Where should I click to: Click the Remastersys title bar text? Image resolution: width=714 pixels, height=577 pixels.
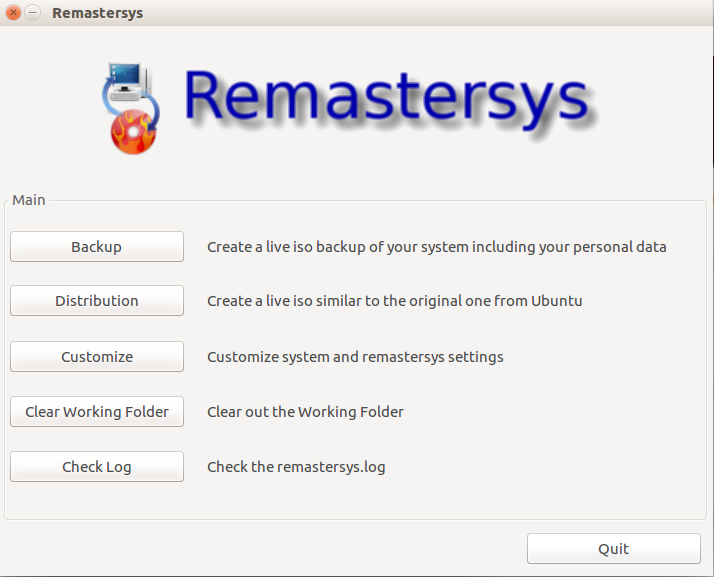click(97, 13)
